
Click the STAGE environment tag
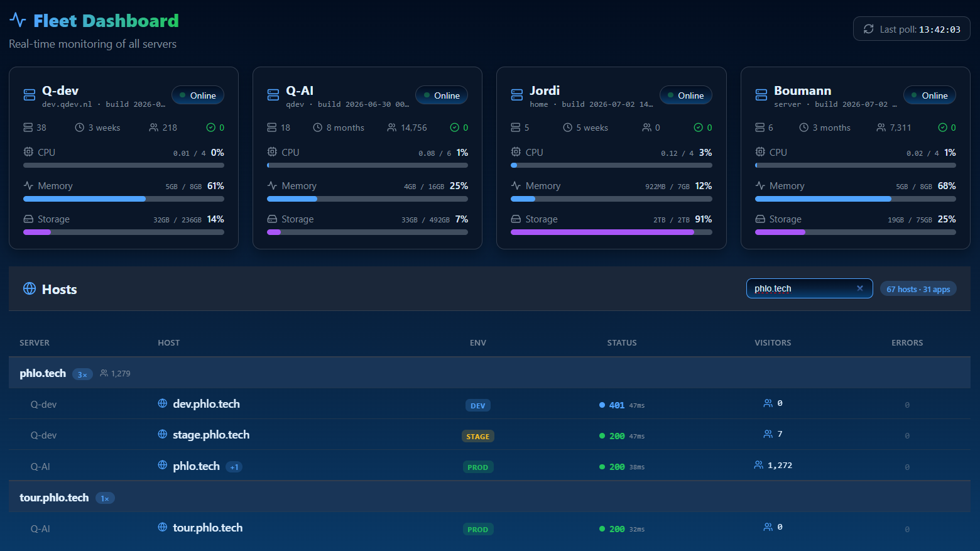click(478, 436)
